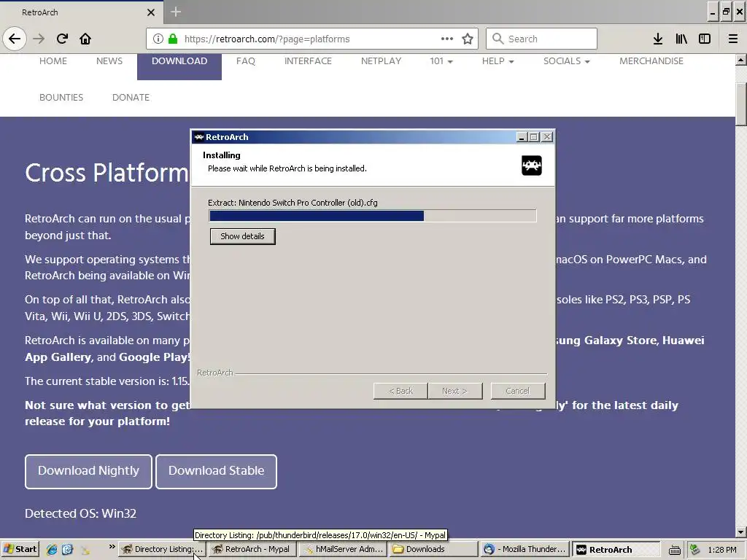Switch to Mozilla Thunderbird taskbar item
Screen dimensions: 747x560
pos(525,550)
